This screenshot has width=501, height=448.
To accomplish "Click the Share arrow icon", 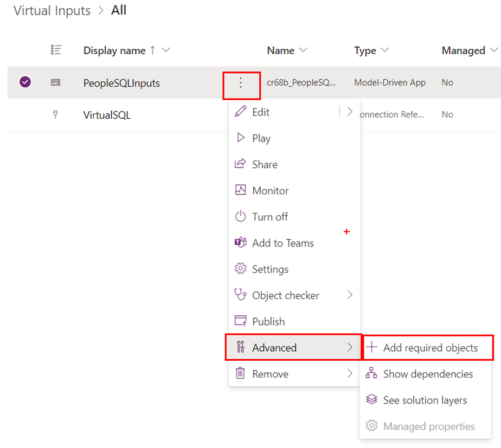I will click(240, 164).
